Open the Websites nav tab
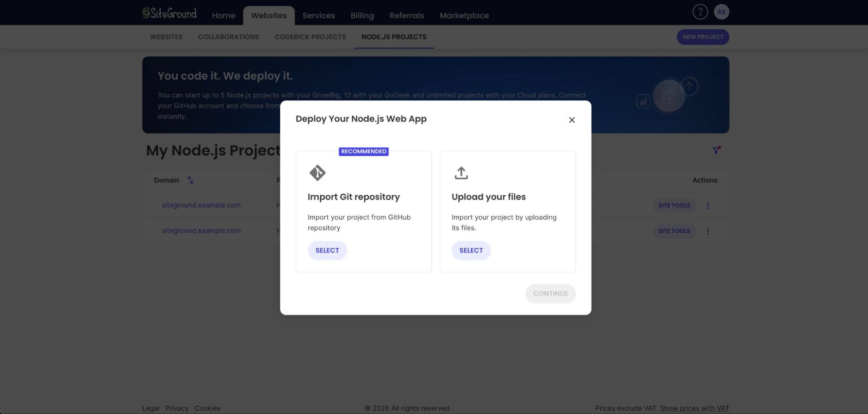 click(x=269, y=16)
